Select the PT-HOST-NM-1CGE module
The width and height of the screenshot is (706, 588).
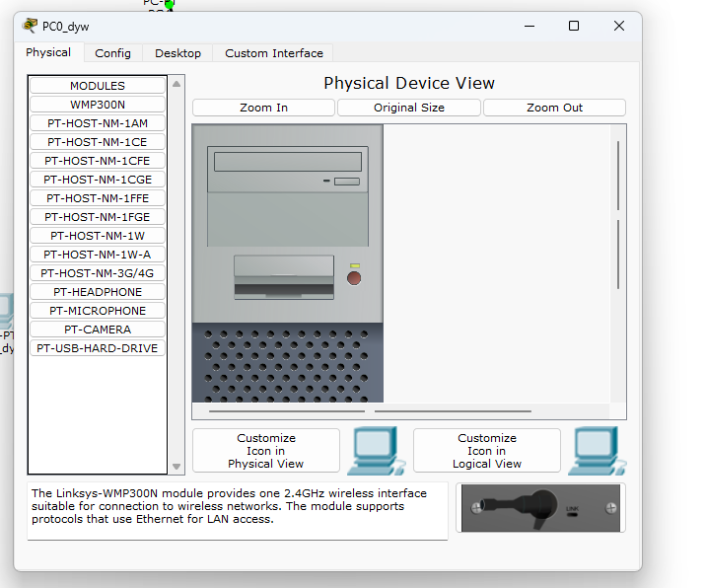(x=98, y=180)
